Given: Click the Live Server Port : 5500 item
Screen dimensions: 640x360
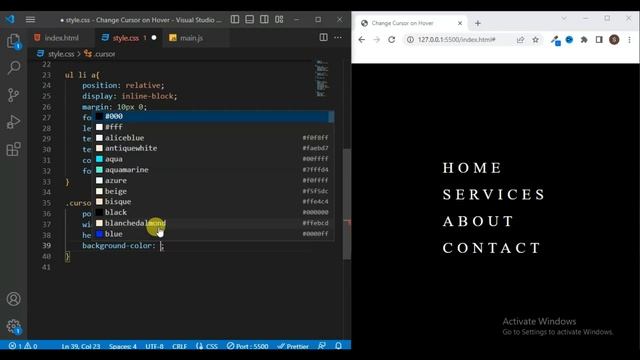Looking at the screenshot, I should pos(247,346).
